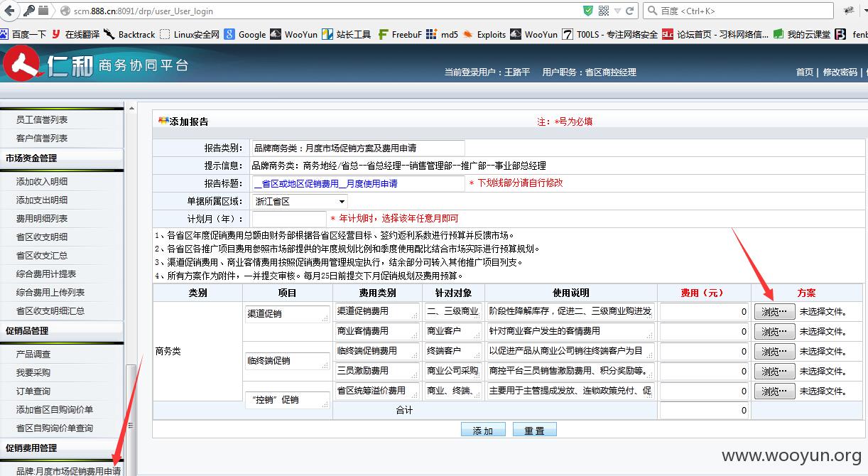Open the Google bookmark
This screenshot has height=476, width=868.
click(245, 34)
